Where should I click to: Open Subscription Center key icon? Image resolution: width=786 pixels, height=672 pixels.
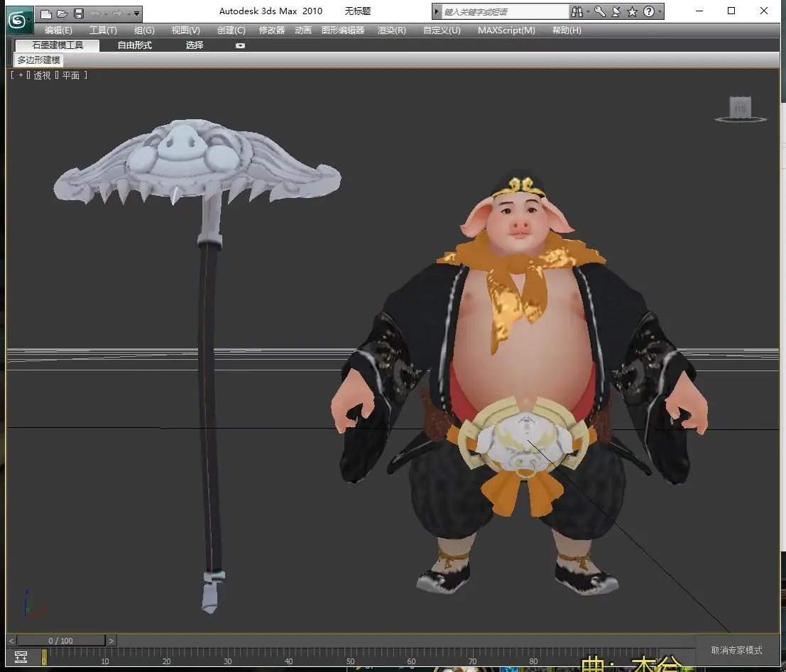coord(599,11)
